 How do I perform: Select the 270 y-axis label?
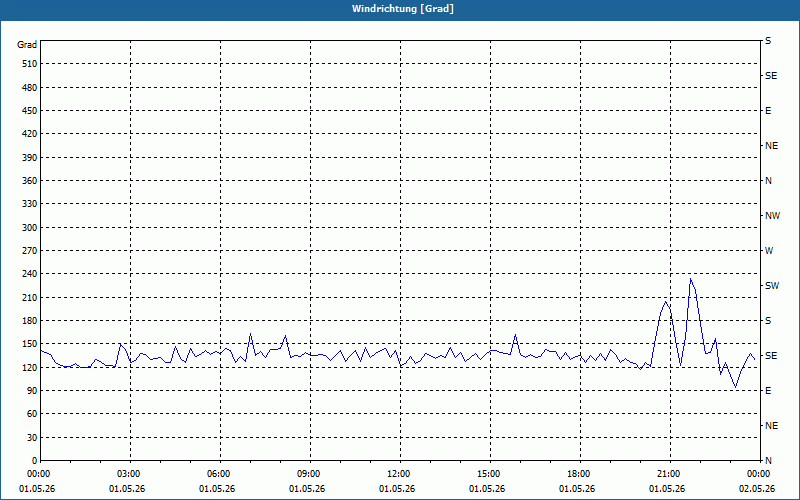pyautogui.click(x=30, y=251)
